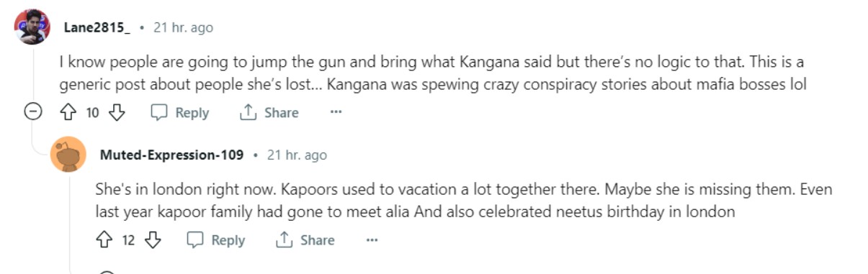Open more options on Muted-Expression-109 reply
This screenshot has width=868, height=274.
(x=372, y=239)
